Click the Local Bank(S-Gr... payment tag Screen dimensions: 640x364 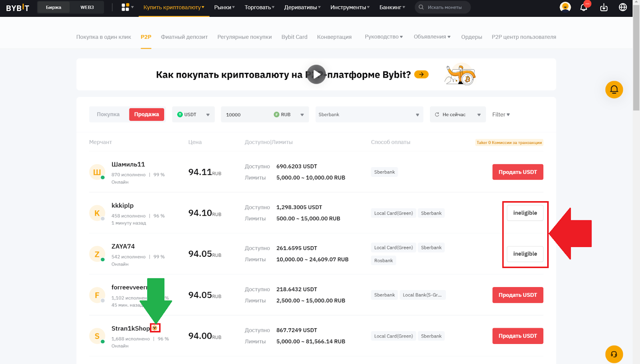pyautogui.click(x=422, y=295)
